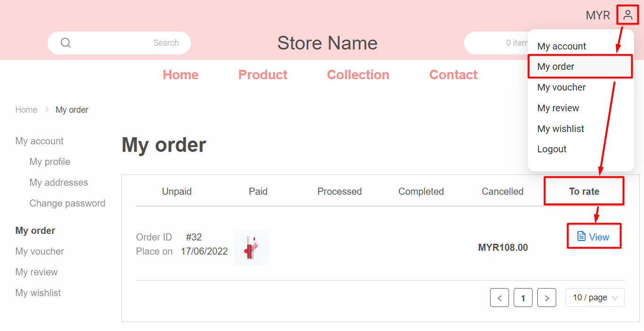Screen dimensions: 644x331
Task: Open Change password in the sidebar
Action: click(68, 203)
